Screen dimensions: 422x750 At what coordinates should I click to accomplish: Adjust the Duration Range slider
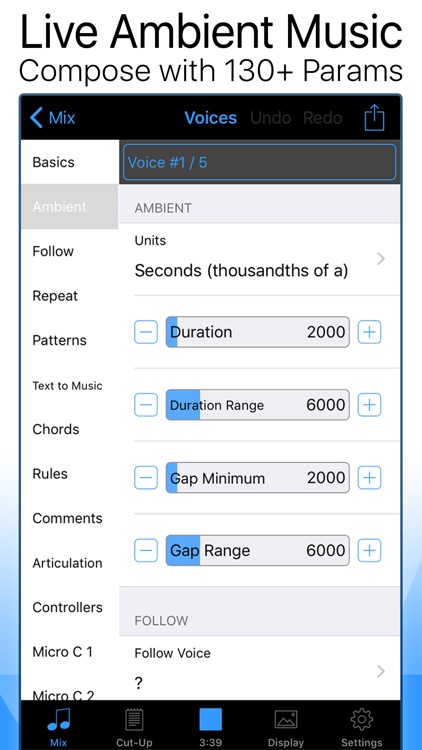(257, 405)
